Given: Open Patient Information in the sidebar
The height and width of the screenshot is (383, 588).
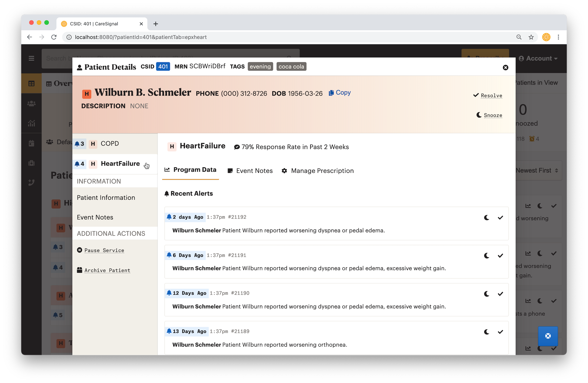Looking at the screenshot, I should [x=106, y=198].
